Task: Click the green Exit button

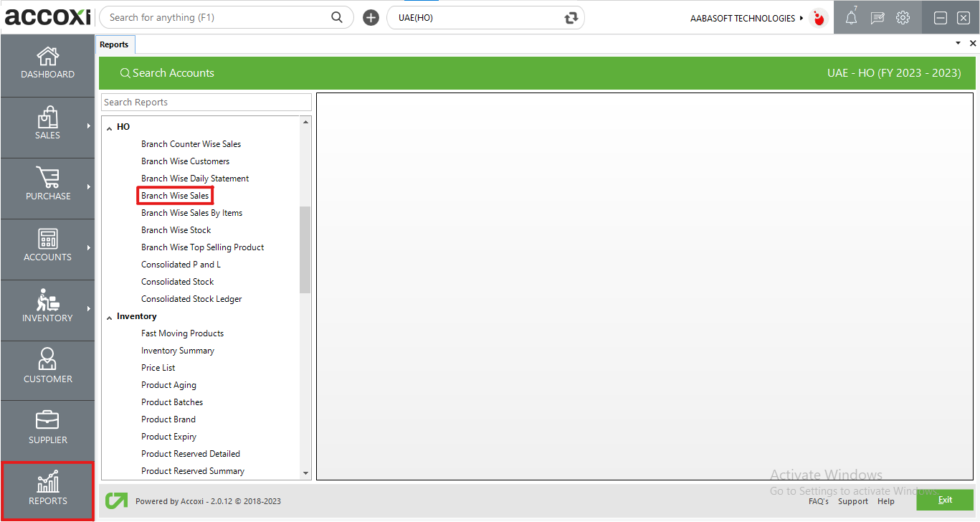Action: pyautogui.click(x=944, y=500)
